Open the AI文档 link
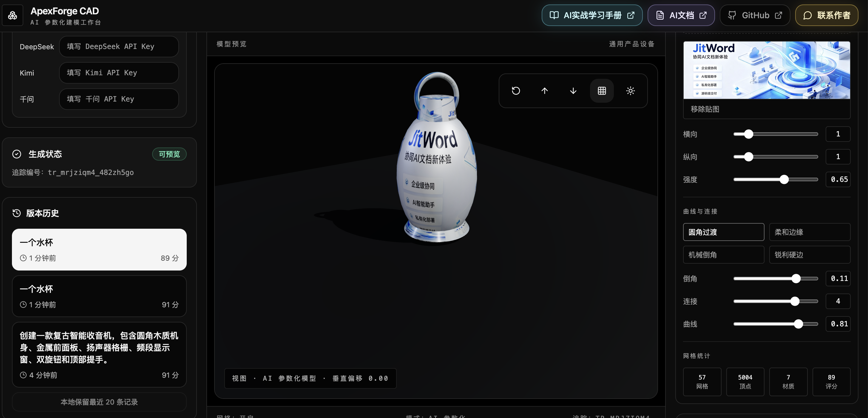 (681, 15)
